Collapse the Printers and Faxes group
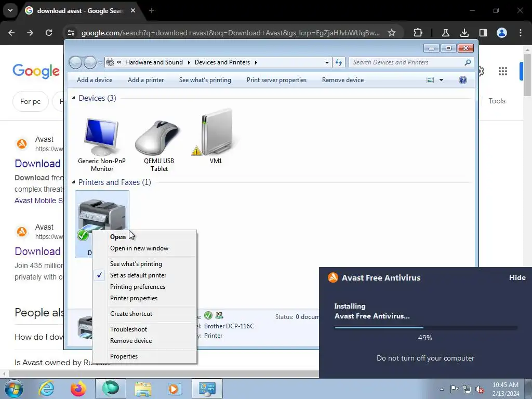This screenshot has width=532, height=399. click(73, 182)
